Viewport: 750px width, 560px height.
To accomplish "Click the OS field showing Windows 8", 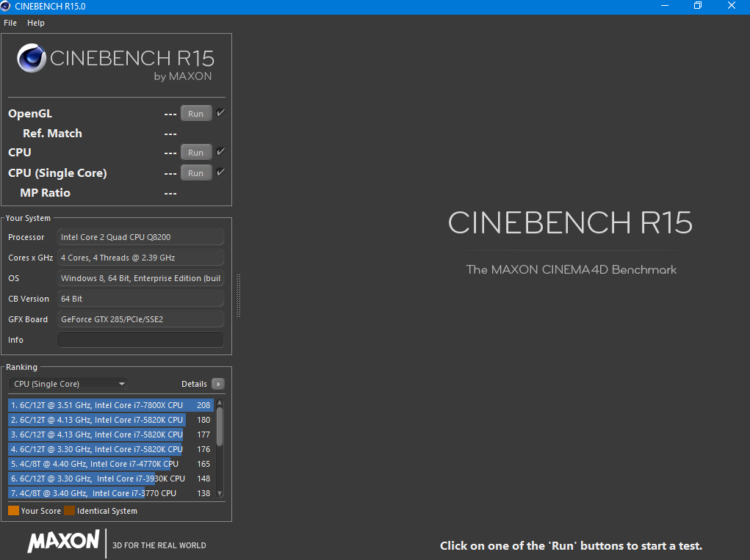I will tap(140, 278).
